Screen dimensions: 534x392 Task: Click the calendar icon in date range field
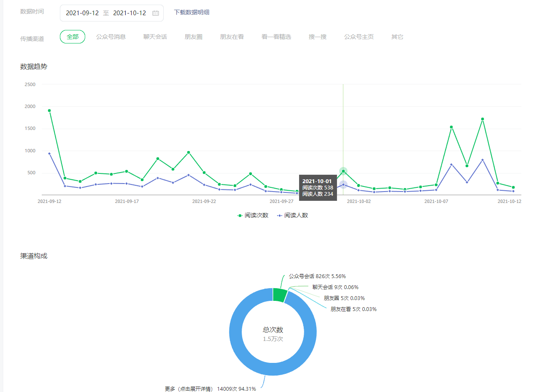(x=155, y=13)
